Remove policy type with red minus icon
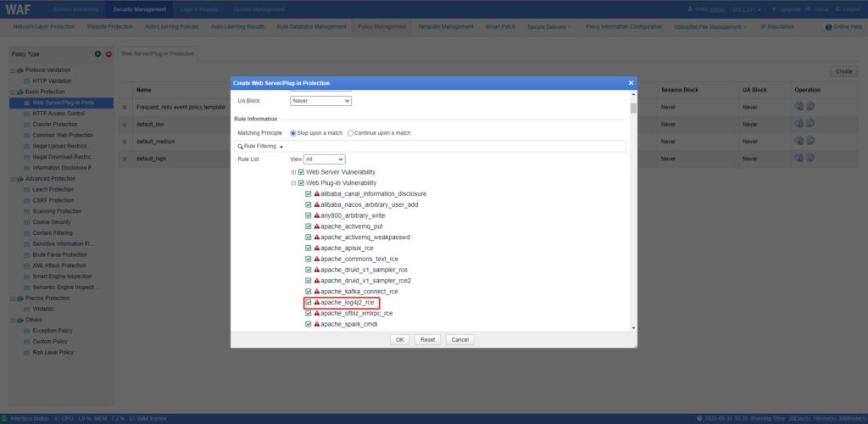The image size is (868, 424). point(108,53)
